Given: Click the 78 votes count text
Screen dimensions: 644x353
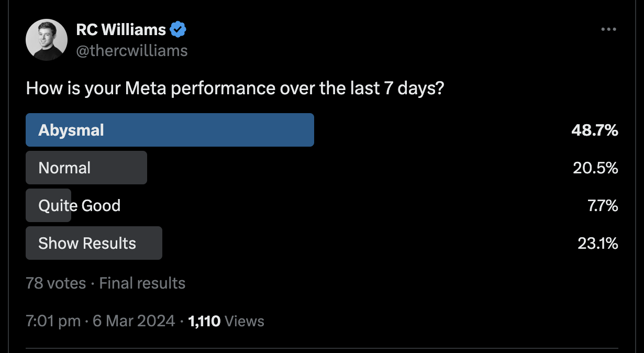Looking at the screenshot, I should tap(56, 283).
